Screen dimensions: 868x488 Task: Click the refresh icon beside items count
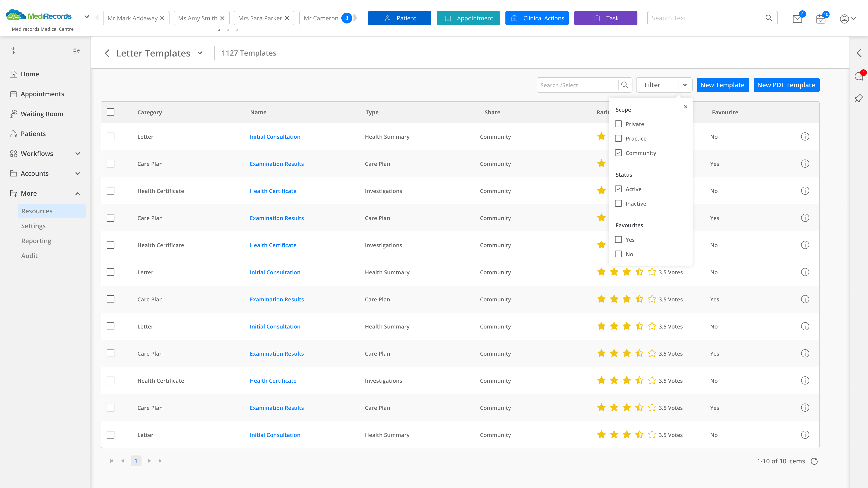click(814, 461)
